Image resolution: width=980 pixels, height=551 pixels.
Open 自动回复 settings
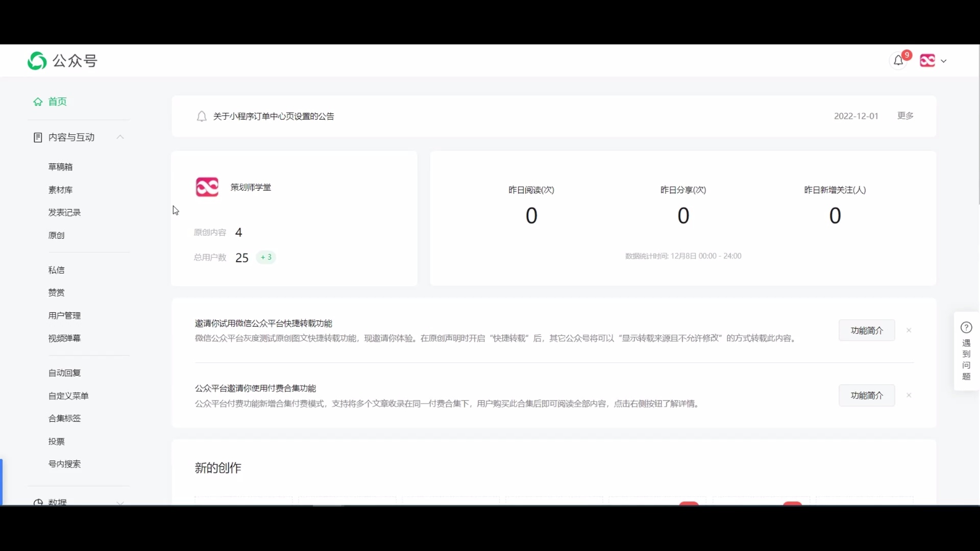click(x=64, y=373)
